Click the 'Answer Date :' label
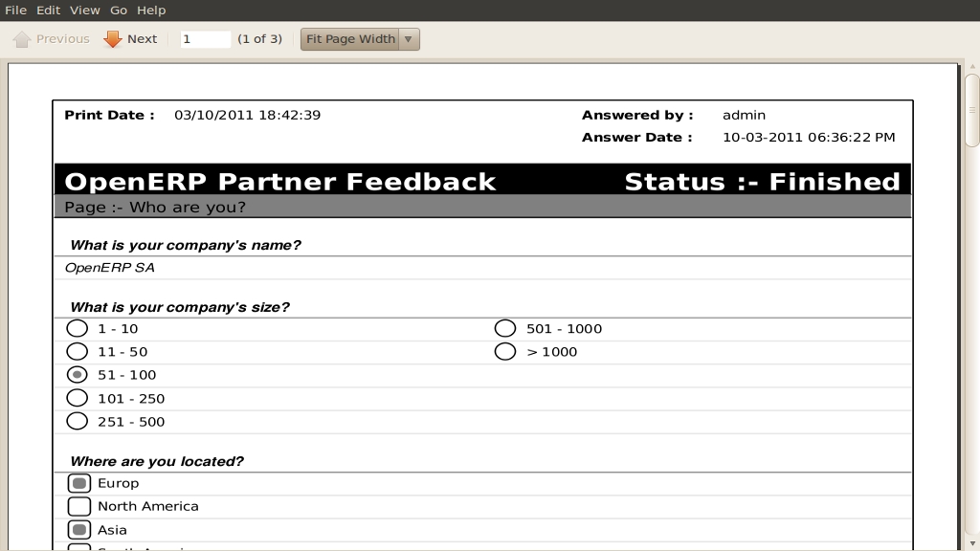The height and width of the screenshot is (551, 980). 636,138
